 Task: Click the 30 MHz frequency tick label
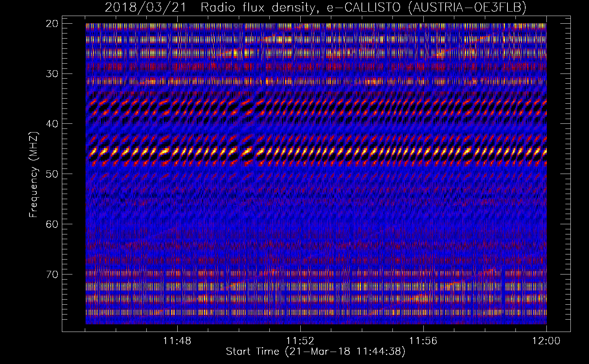coord(52,74)
